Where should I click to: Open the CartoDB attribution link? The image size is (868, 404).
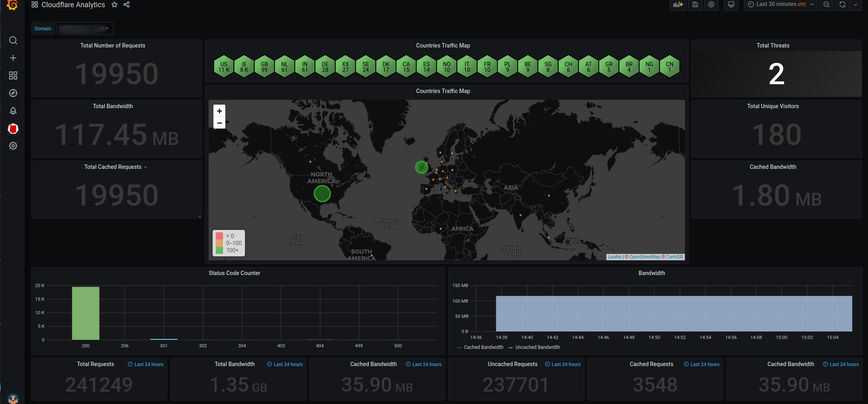pos(674,257)
